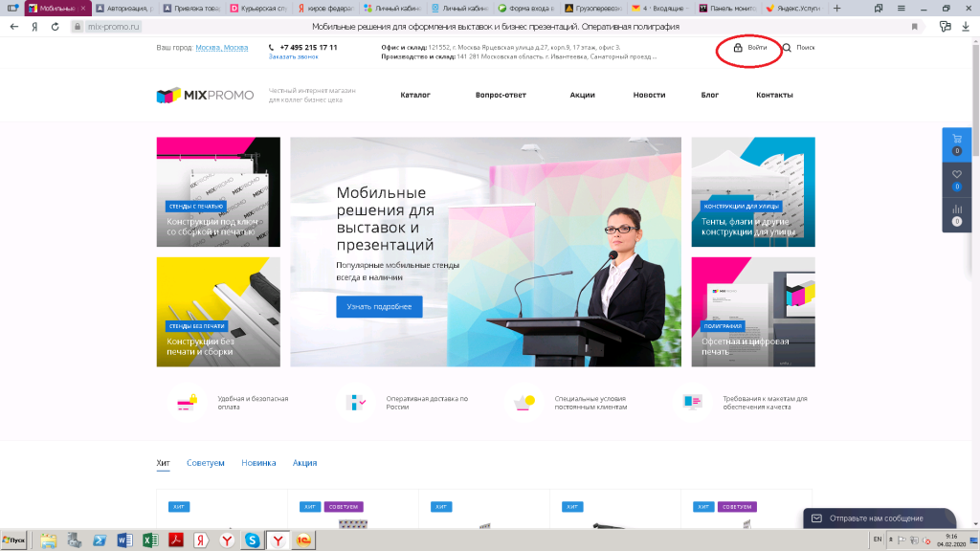Switch to the Новинка product tab

coord(258,463)
